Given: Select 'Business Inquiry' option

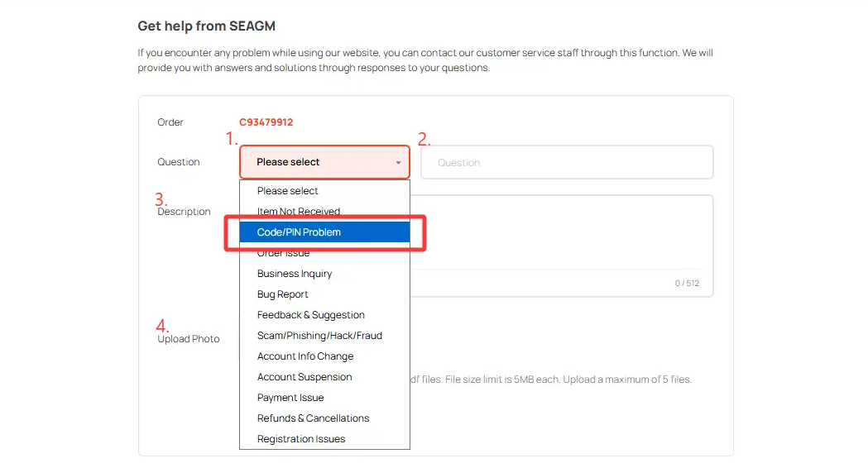Looking at the screenshot, I should 324,274.
